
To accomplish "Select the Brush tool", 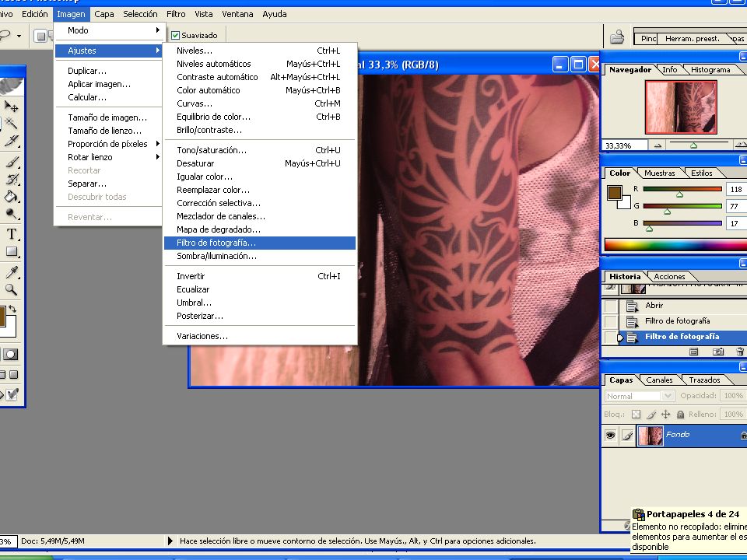I will click(11, 162).
